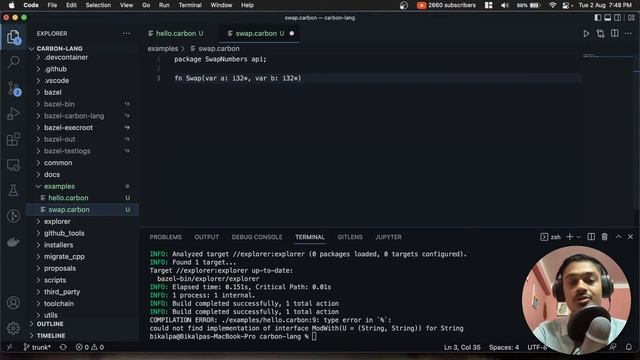Select swap.carbon in the file tree
This screenshot has width=640, height=360.
point(83,209)
